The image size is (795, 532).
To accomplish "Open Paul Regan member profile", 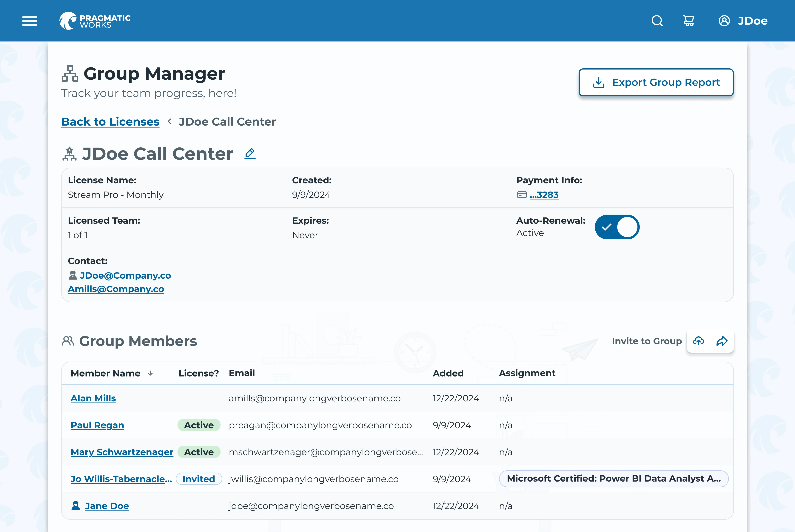I will point(97,425).
